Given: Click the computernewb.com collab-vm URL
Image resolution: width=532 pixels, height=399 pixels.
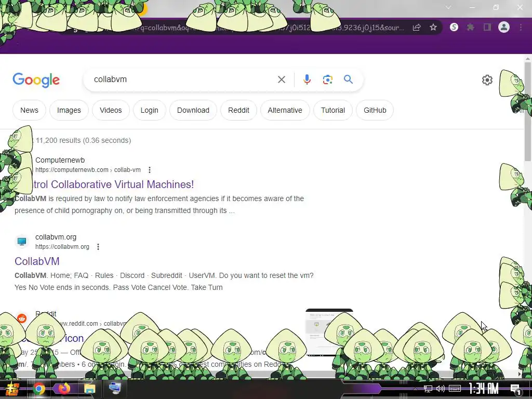Looking at the screenshot, I should coord(88,170).
